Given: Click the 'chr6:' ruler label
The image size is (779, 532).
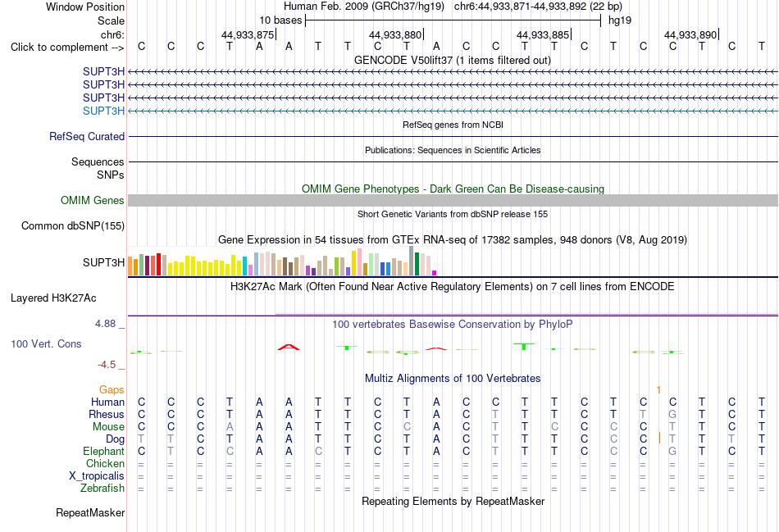Looking at the screenshot, I should (113, 34).
